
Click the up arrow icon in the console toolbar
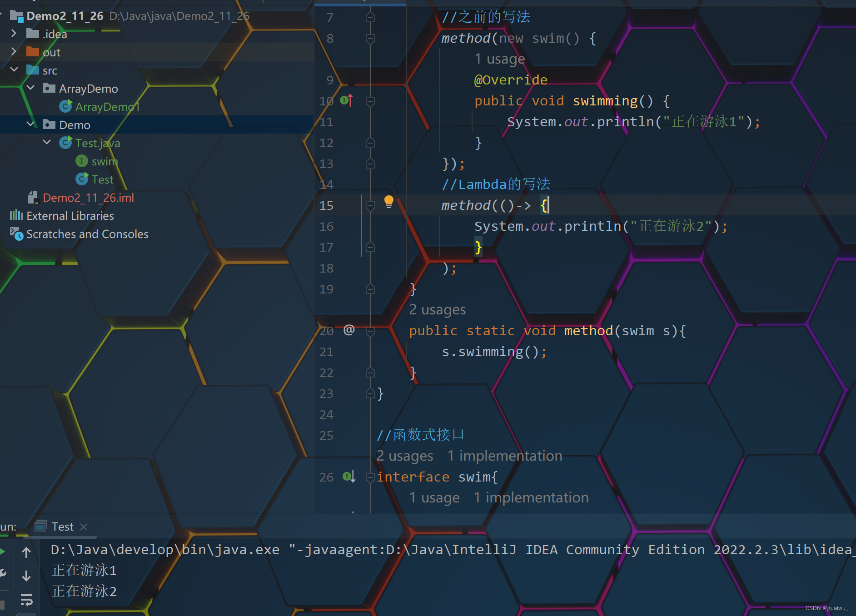(27, 551)
